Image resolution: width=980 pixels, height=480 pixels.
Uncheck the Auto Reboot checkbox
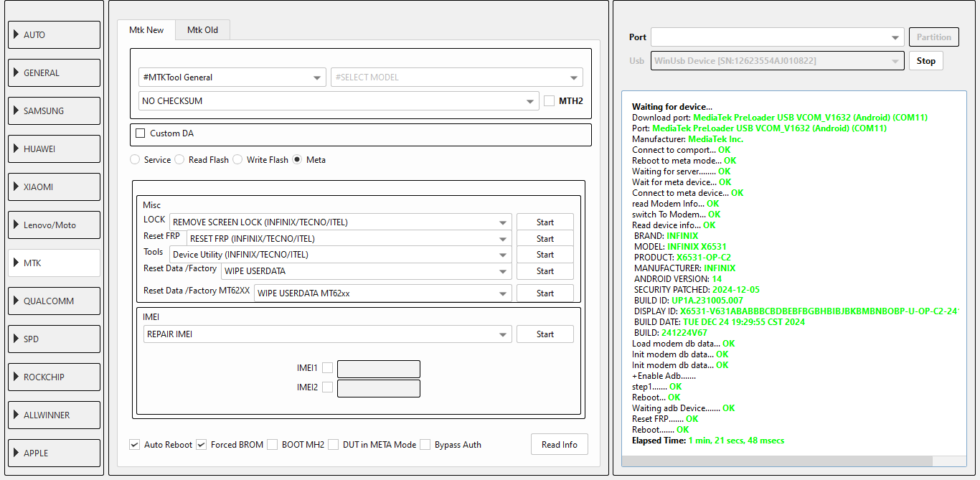[134, 445]
